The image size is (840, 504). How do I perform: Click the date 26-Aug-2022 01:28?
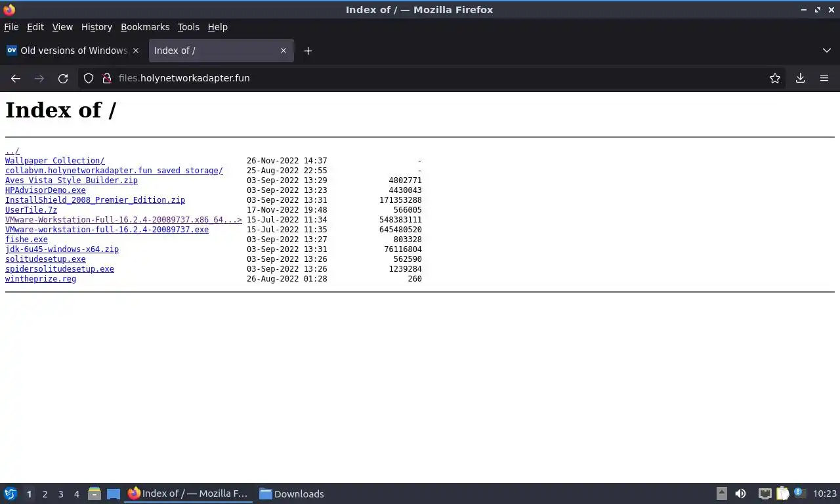(x=287, y=279)
